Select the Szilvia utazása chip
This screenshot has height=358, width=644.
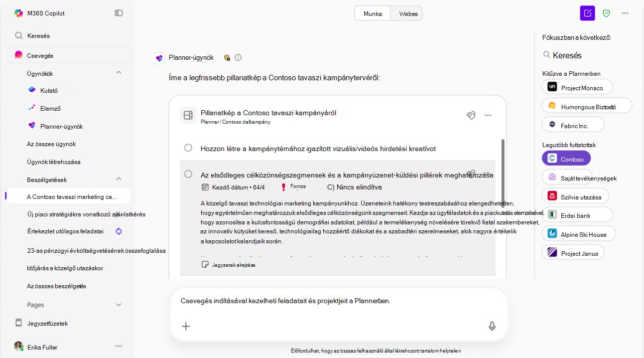575,196
